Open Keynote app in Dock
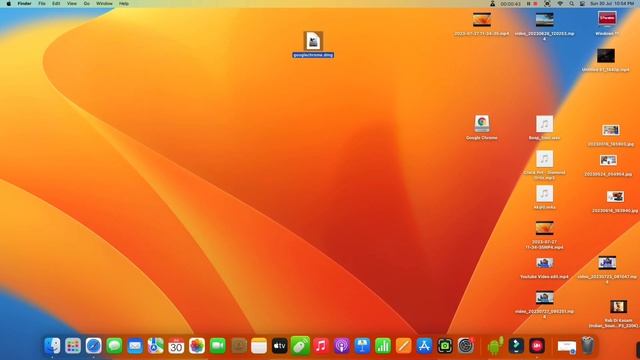The image size is (640, 360). point(362,346)
